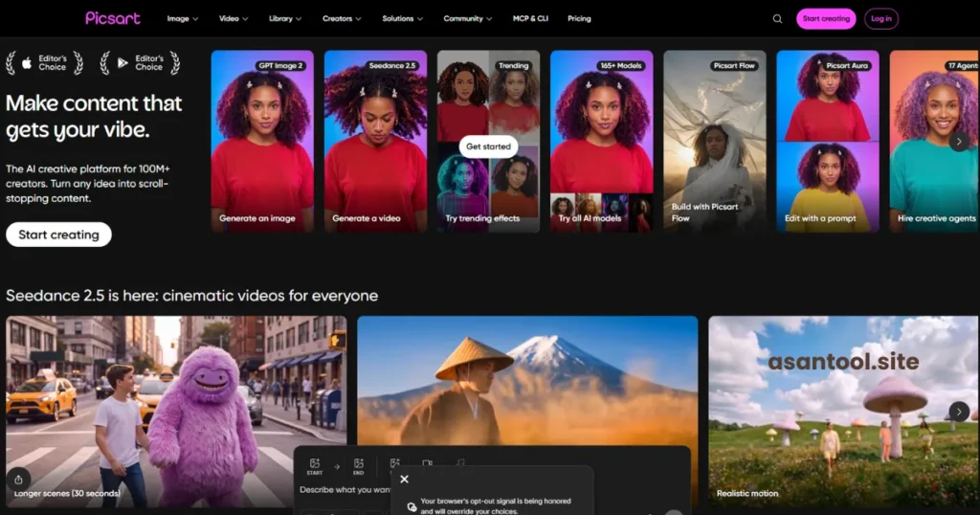This screenshot has height=515, width=980.
Task: Advance the Seedance video carousel right arrow
Action: [x=959, y=412]
